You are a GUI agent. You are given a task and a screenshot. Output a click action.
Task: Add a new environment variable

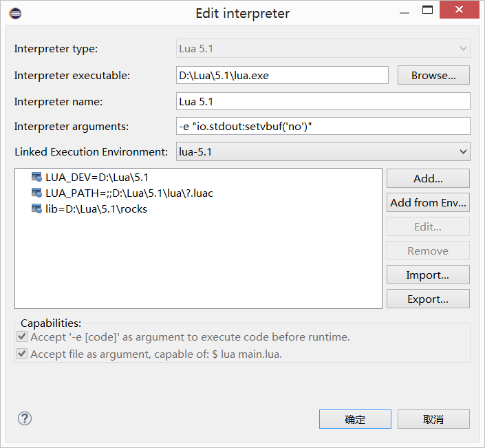pyautogui.click(x=428, y=178)
